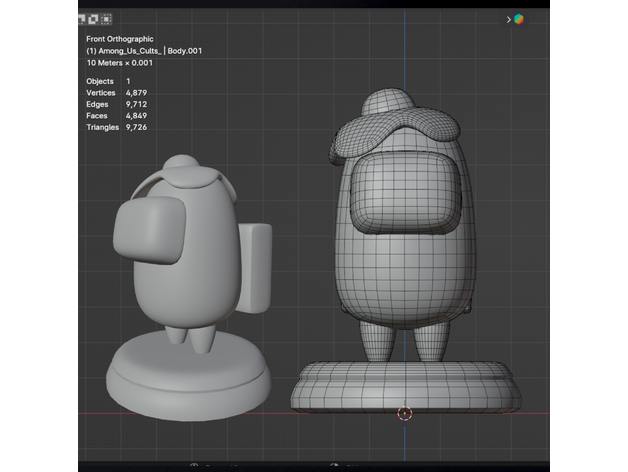Image resolution: width=628 pixels, height=472 pixels.
Task: Click the middle selection mode icon at top left
Action: (93, 18)
